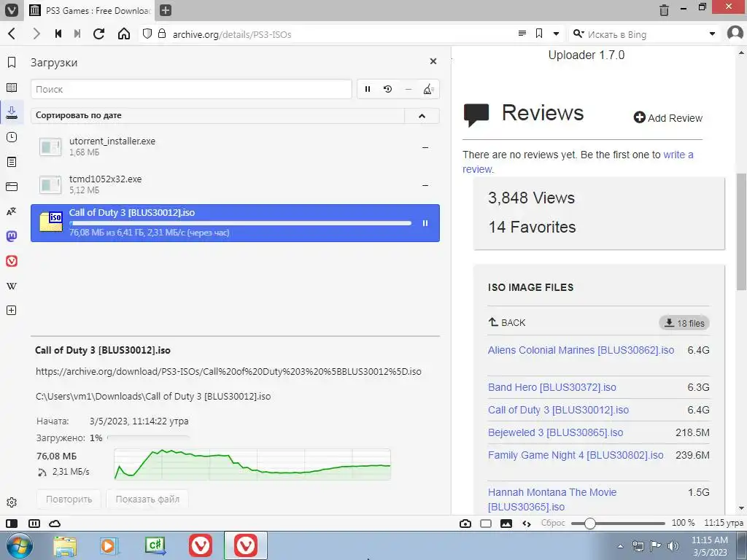Open the user profile avatar
The image size is (747, 560).
click(735, 34)
